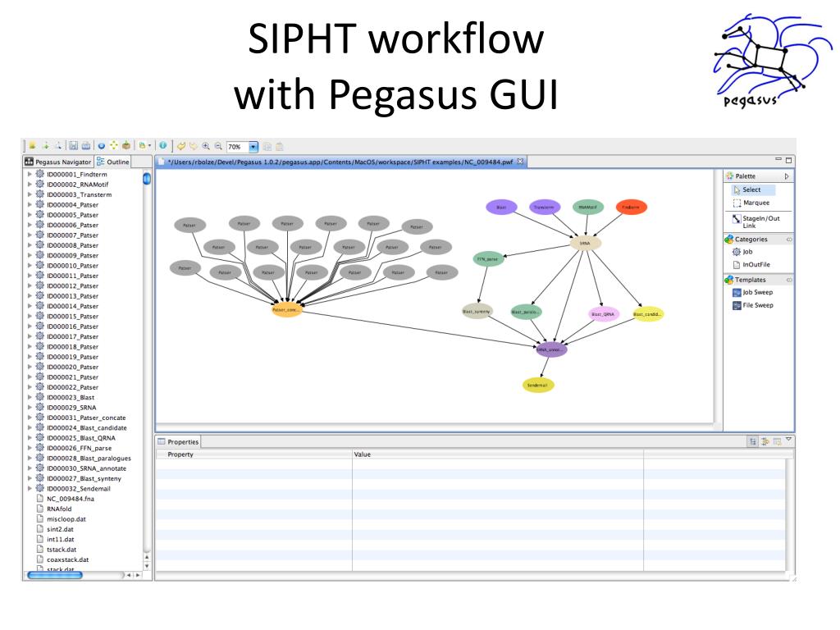Click the paste clipboard icon in toolbar
The height and width of the screenshot is (630, 840).
coord(279,146)
